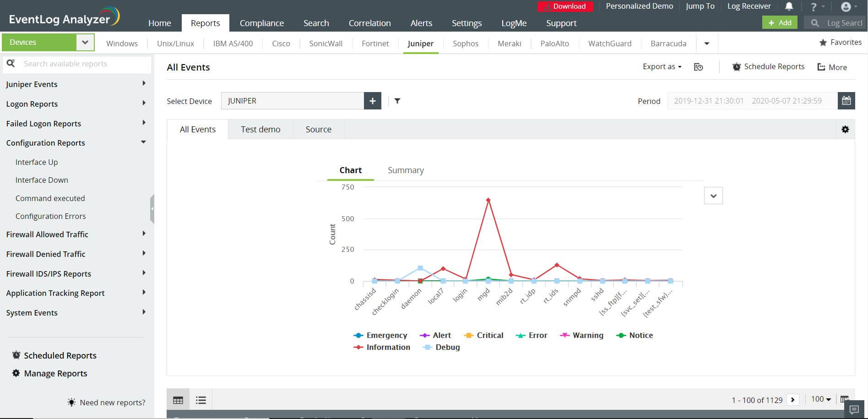The height and width of the screenshot is (419, 868).
Task: Toggle the Emergency series in the legend
Action: point(380,335)
